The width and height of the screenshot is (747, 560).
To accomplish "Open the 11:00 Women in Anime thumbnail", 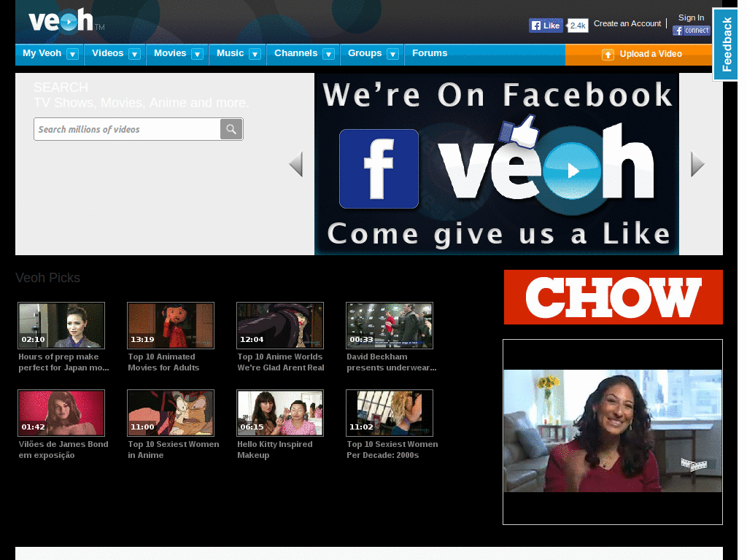I will point(171,413).
